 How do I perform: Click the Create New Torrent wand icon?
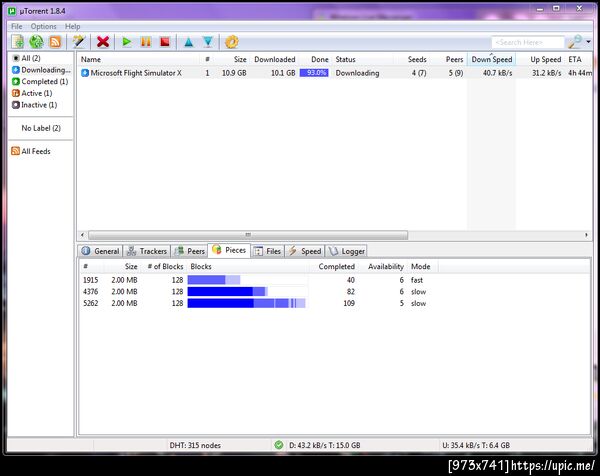79,42
